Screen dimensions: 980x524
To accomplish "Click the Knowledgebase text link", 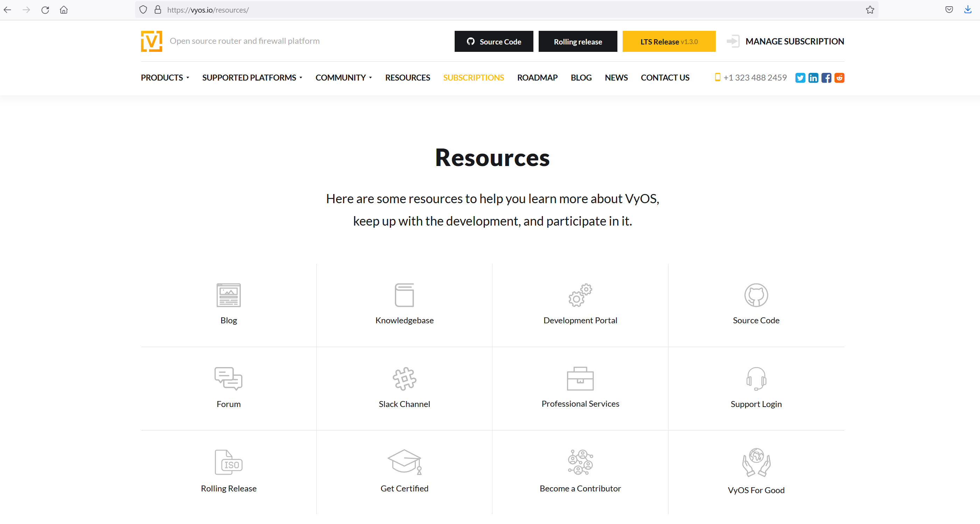I will tap(404, 320).
